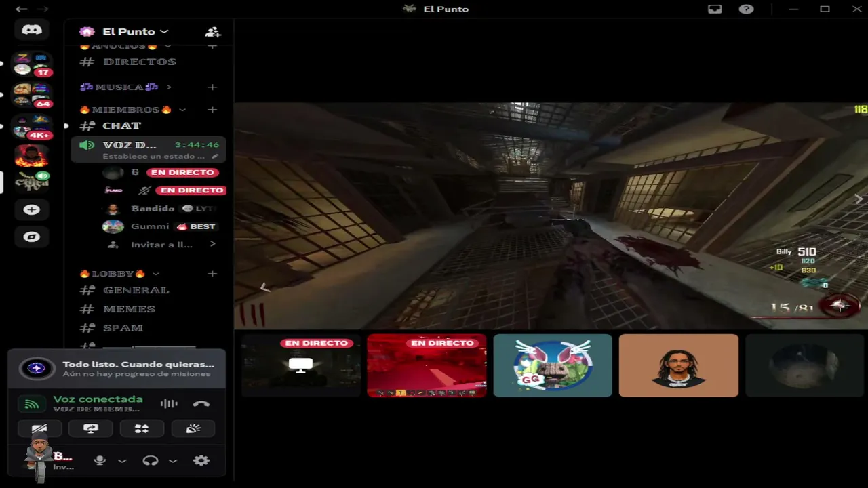Click Invitar a ll... invite link
868x488 pixels.
[161, 245]
